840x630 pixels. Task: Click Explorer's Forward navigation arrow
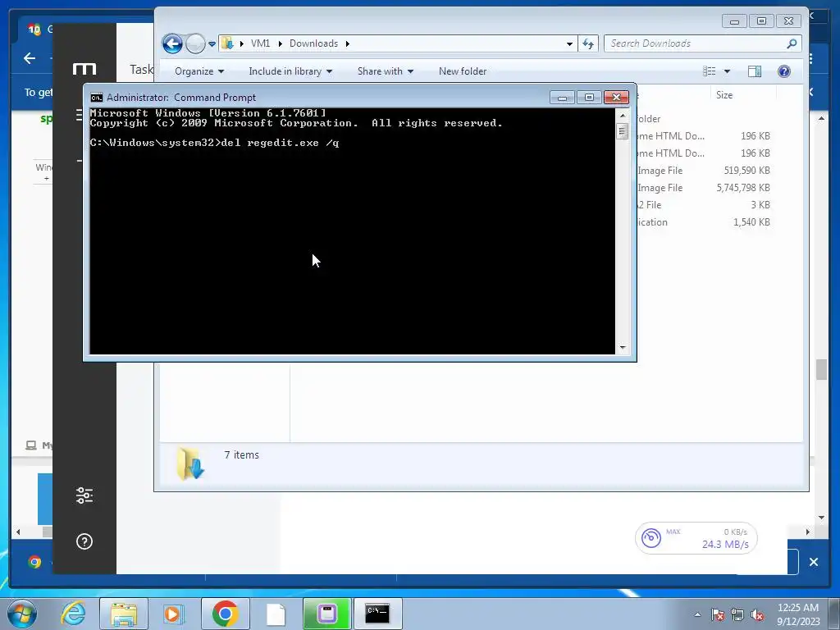point(195,43)
